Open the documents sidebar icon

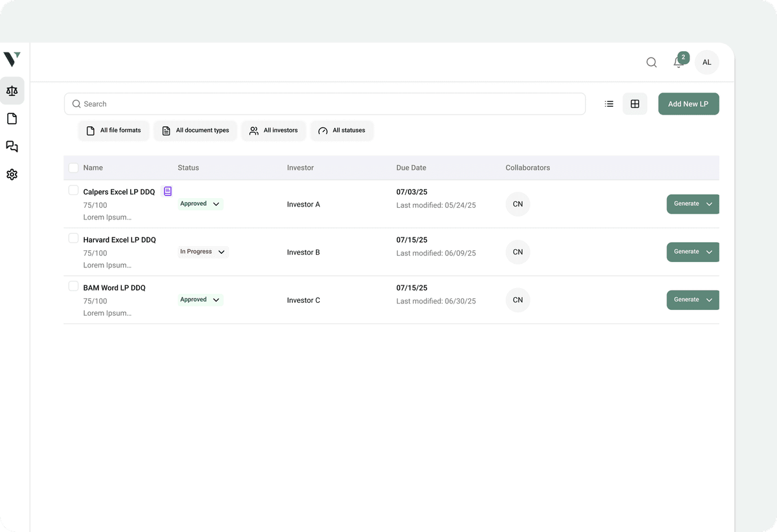click(12, 118)
